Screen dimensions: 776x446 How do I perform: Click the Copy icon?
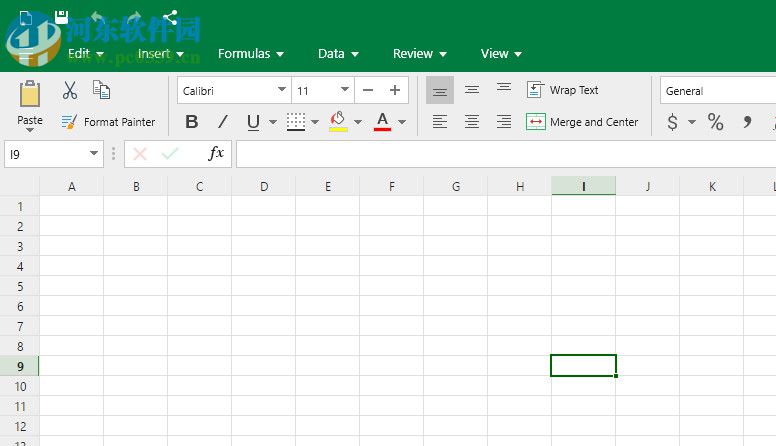(101, 90)
